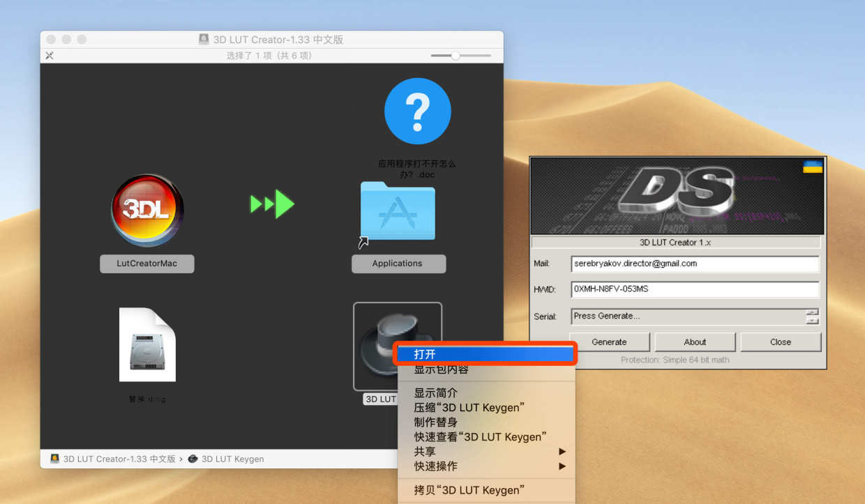This screenshot has width=865, height=504.
Task: Click the “Applications” folder name label
Action: tap(398, 264)
